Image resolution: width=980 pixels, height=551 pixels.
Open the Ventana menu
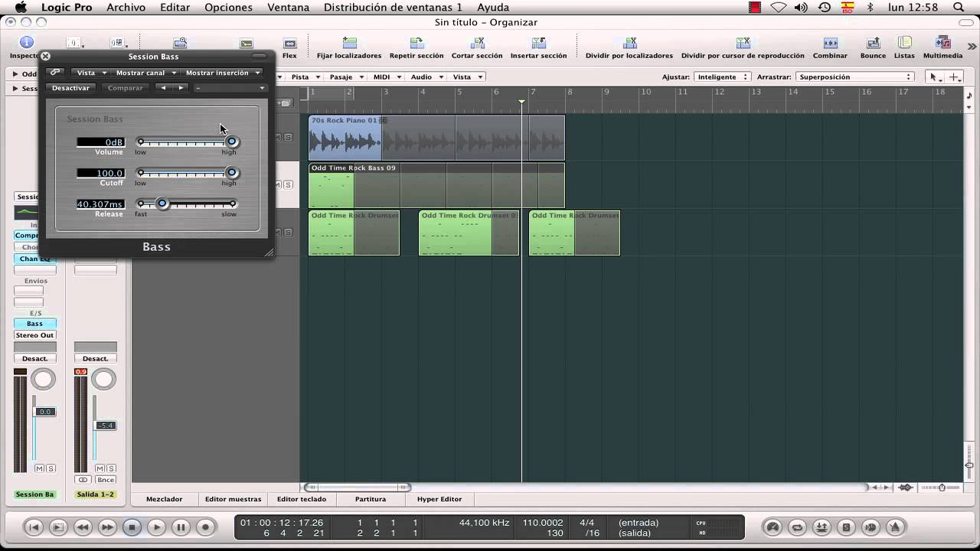288,7
